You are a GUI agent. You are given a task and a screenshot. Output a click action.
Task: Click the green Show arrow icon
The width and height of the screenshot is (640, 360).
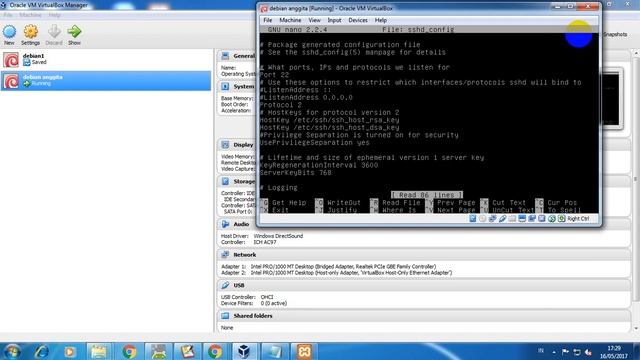click(x=74, y=32)
